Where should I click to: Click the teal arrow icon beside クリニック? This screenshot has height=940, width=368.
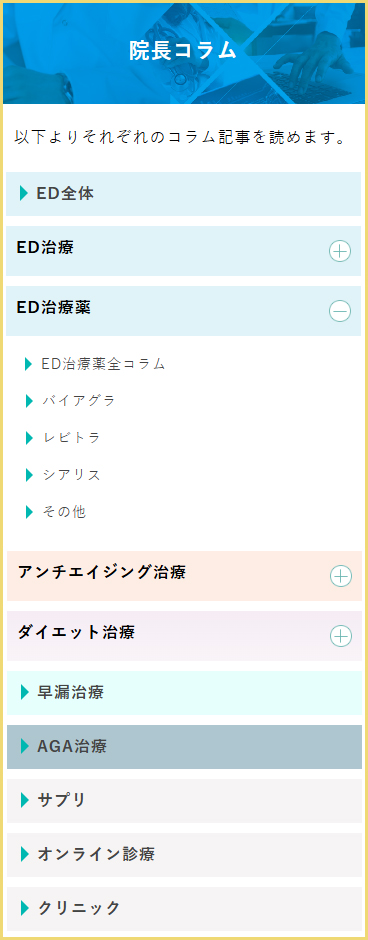(x=25, y=908)
